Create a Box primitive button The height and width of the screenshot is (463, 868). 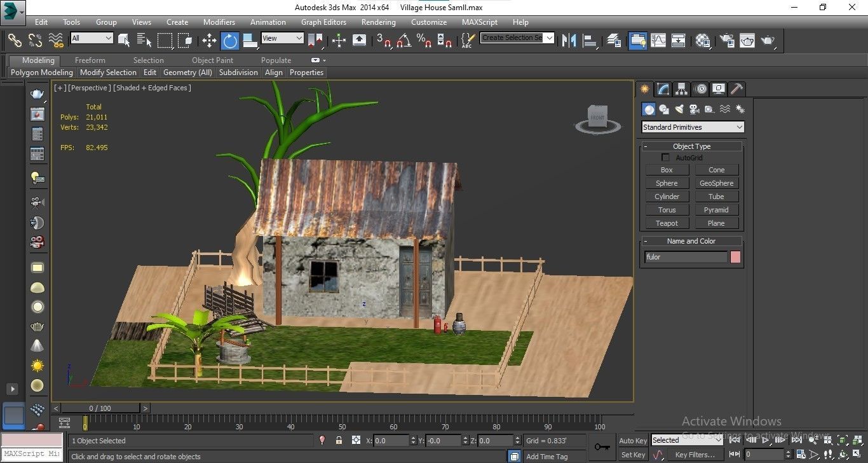pos(667,170)
